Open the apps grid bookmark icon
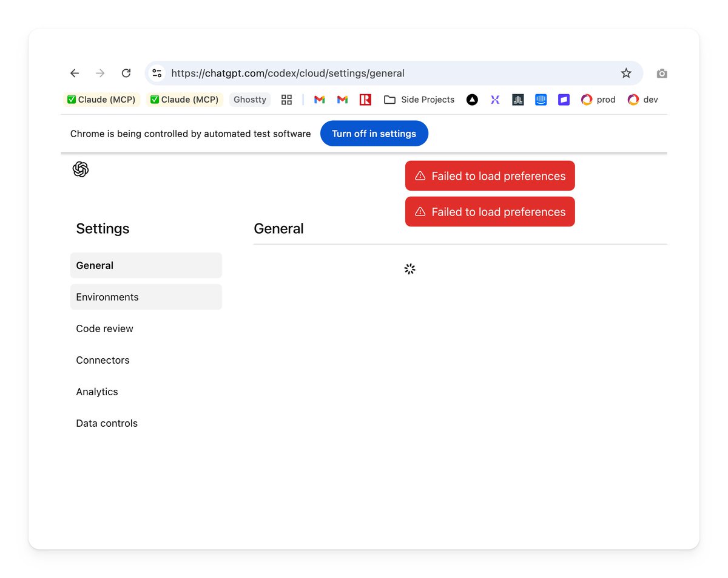This screenshot has height=578, width=728. coord(287,100)
